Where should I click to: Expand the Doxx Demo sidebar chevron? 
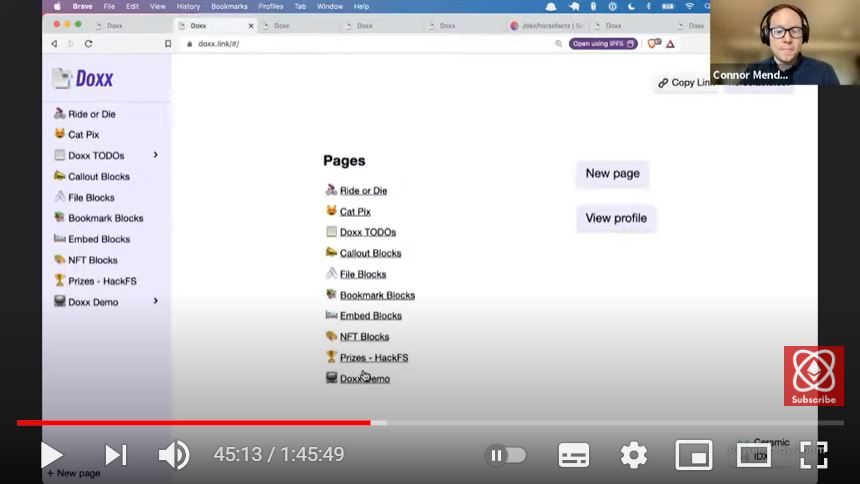tap(156, 301)
